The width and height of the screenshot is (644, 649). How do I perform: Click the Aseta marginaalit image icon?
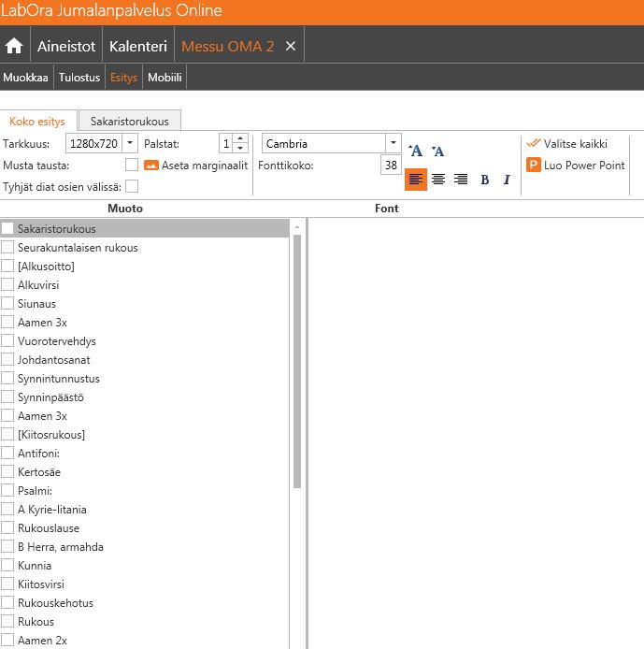point(151,166)
